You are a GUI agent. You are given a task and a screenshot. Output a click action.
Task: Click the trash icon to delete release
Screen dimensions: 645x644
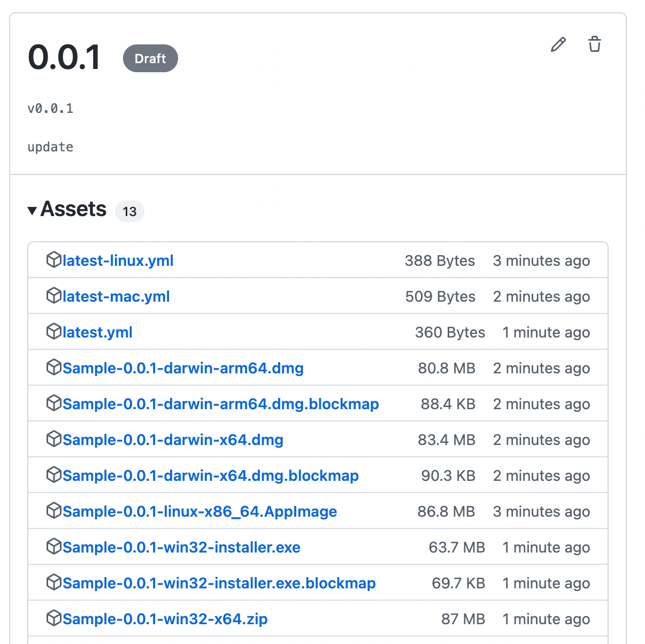point(594,45)
